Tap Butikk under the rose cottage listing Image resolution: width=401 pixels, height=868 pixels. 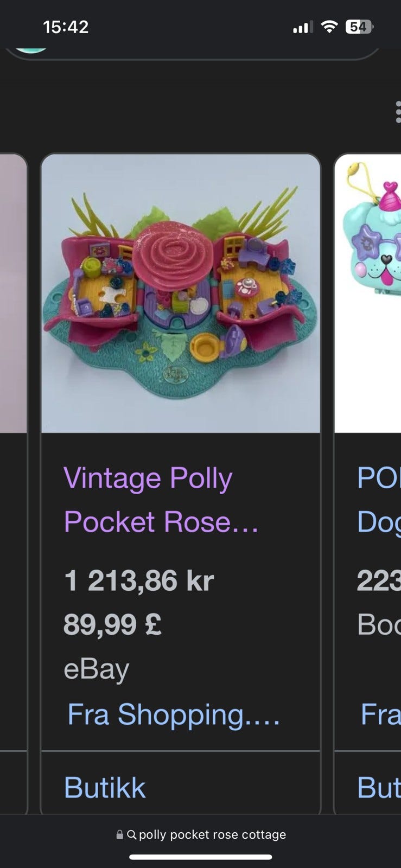click(105, 787)
